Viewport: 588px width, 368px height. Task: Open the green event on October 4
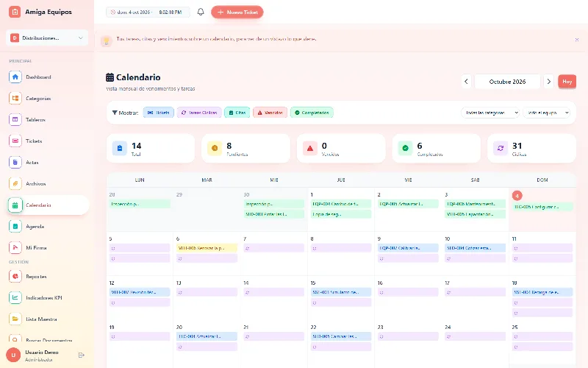(542, 207)
